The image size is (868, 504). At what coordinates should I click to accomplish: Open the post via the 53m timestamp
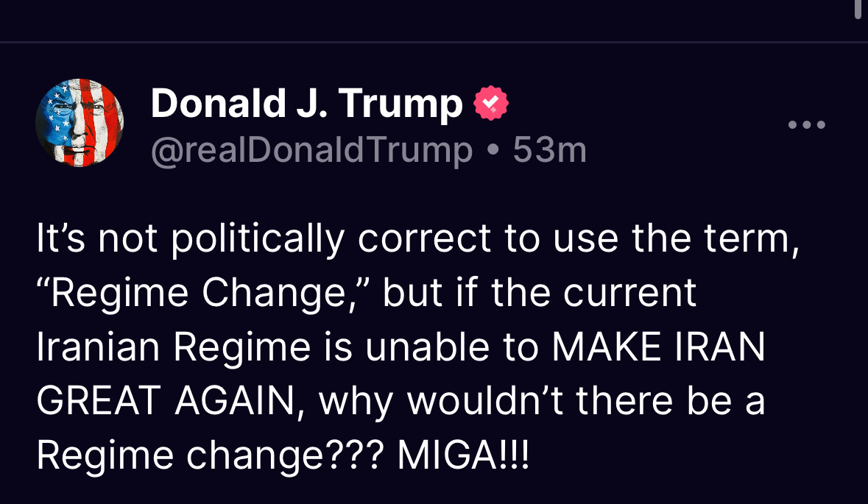click(x=549, y=150)
